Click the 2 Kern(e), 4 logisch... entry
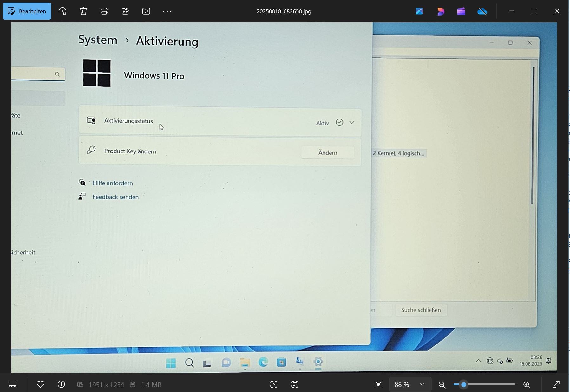The height and width of the screenshot is (392, 570). click(398, 153)
